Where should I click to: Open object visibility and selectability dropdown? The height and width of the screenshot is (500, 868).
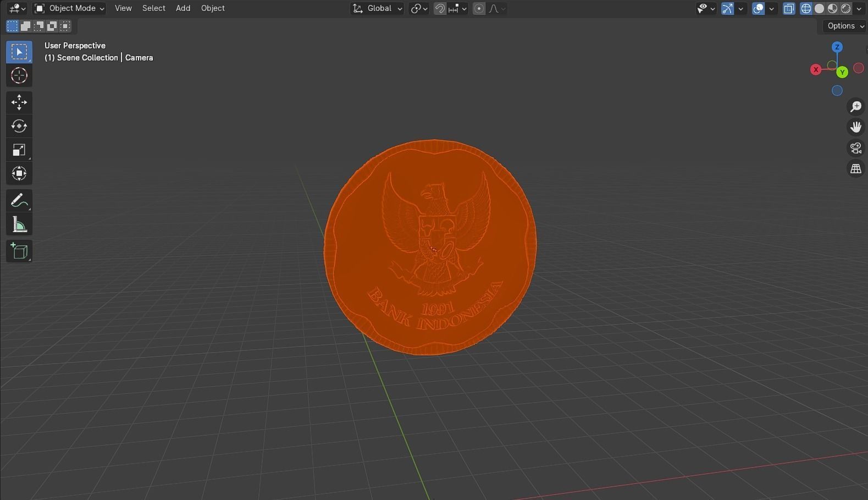pyautogui.click(x=706, y=8)
